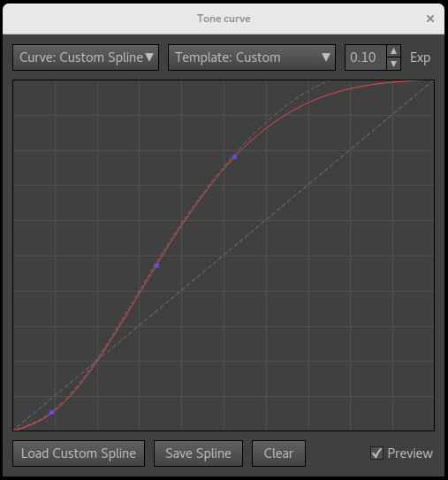Expand the Template: Custom dropdown
This screenshot has height=480, width=448.
[x=252, y=57]
